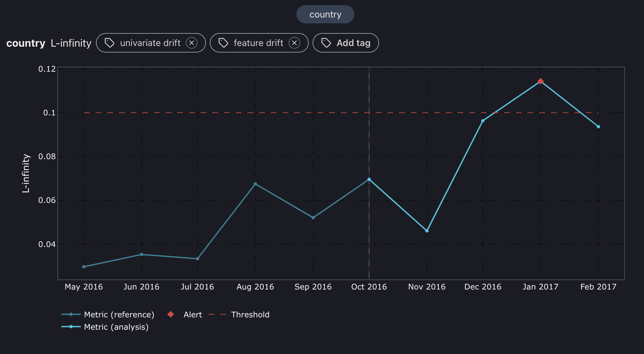Click the Oct 2016 data point
Viewport: 644px width, 354px height.
pyautogui.click(x=369, y=179)
